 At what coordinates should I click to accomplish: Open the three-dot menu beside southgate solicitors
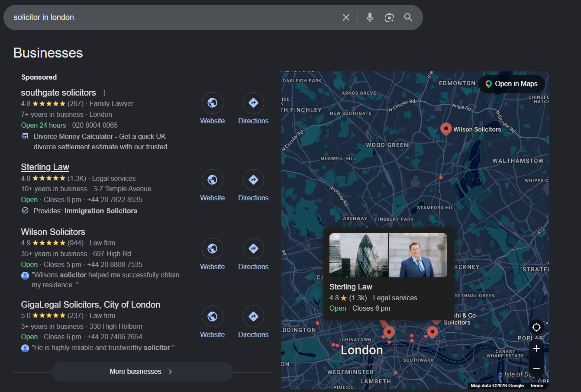tap(104, 93)
